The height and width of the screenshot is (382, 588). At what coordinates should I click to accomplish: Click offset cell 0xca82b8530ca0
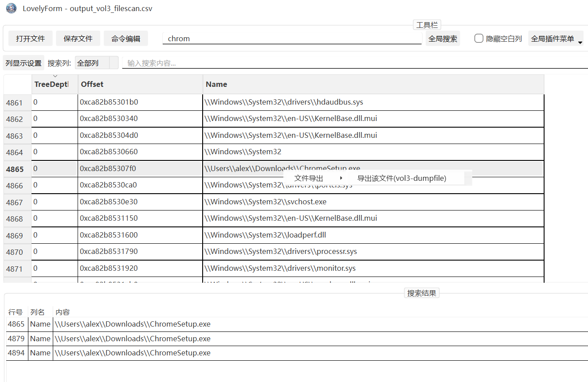click(140, 185)
